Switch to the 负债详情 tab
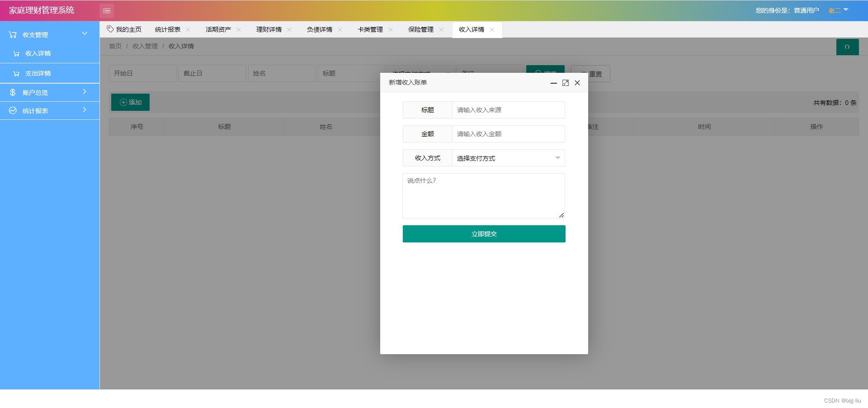Image resolution: width=868 pixels, height=408 pixels. (x=320, y=29)
